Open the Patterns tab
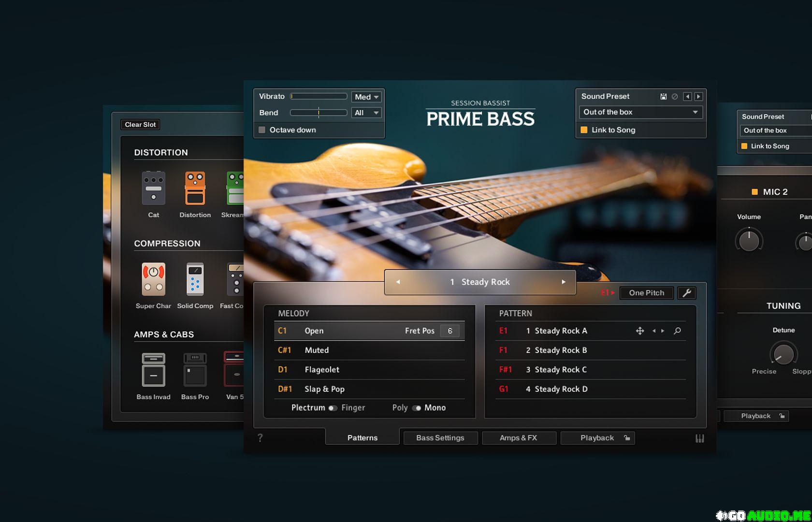This screenshot has height=522, width=812. pos(362,437)
